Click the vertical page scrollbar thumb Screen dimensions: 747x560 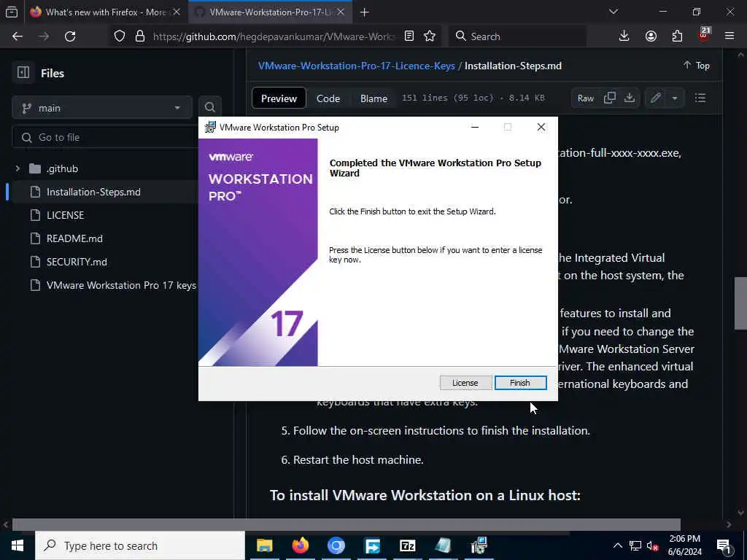pos(740,303)
